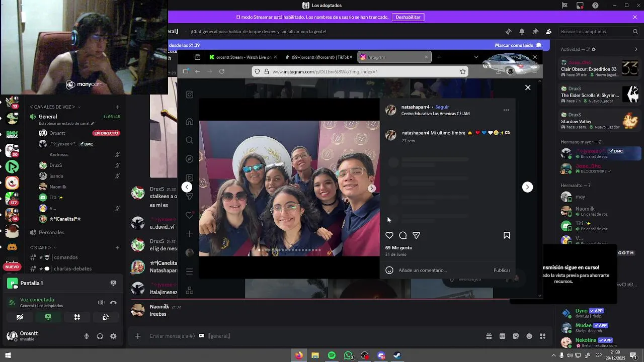Save the Instagram post bookmark icon

[507, 235]
